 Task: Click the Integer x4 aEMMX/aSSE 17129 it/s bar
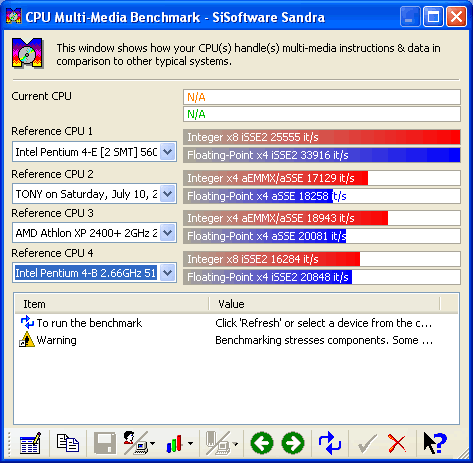(322, 178)
